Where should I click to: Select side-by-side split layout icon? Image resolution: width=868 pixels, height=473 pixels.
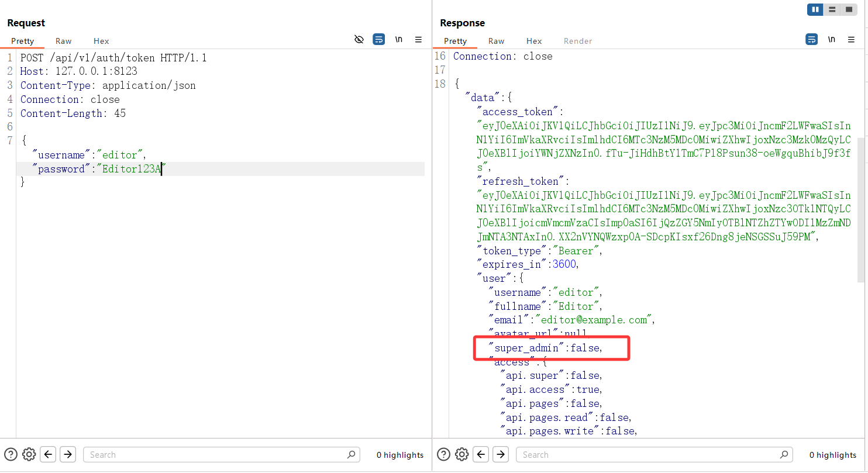tap(815, 9)
